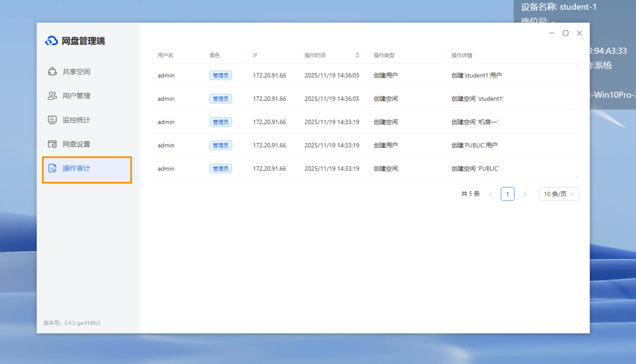Click the 用户管理 users icon

point(52,96)
